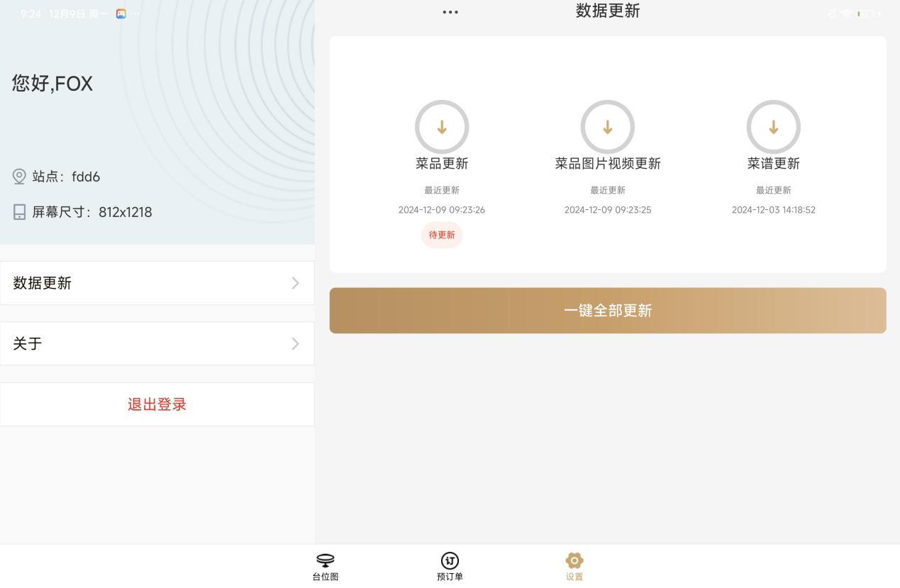Click the 菜品图片视频更新 download icon
Screen dimensions: 900x588
pos(607,127)
